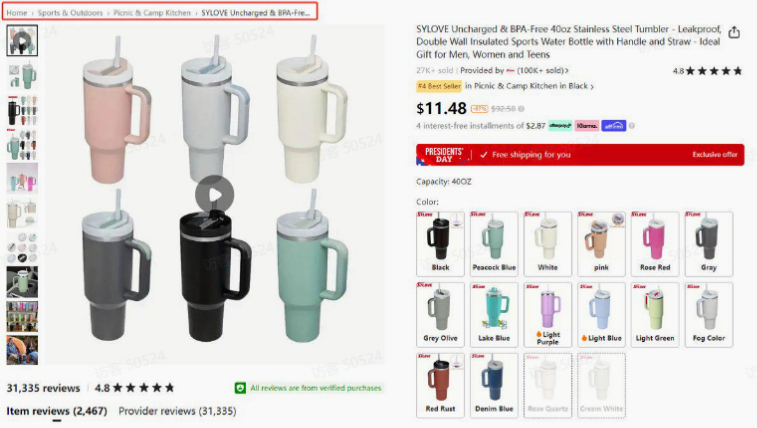
Task: Click the verified purchases shield icon
Action: [240, 388]
